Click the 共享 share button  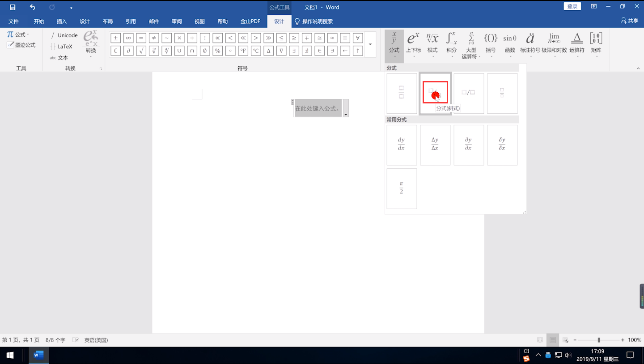tap(630, 21)
